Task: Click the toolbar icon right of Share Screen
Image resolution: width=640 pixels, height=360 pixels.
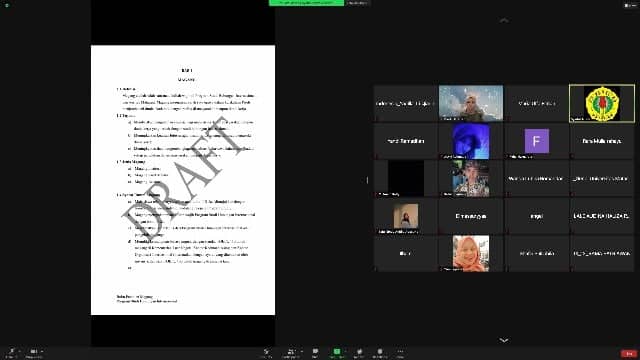Action: click(x=360, y=351)
